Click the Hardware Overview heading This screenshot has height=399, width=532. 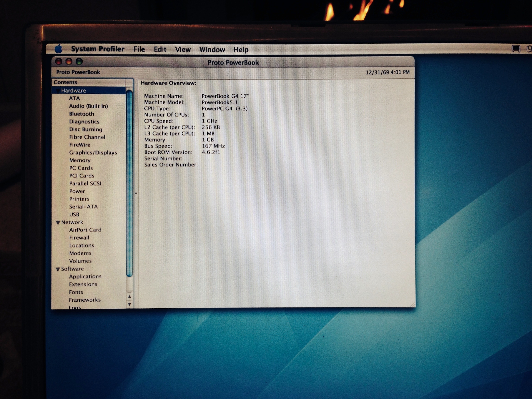tap(168, 83)
